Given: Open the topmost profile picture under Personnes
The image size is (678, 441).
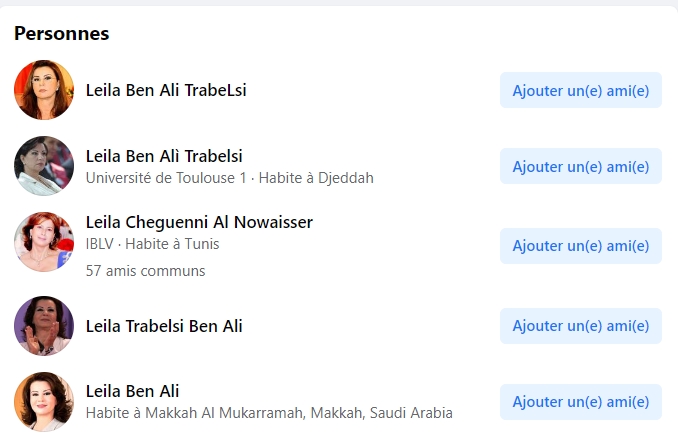Looking at the screenshot, I should pos(44,90).
